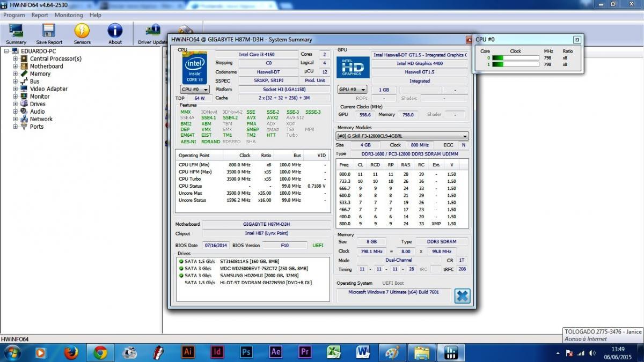Open Adobe InDesign from the taskbar

[217, 352]
